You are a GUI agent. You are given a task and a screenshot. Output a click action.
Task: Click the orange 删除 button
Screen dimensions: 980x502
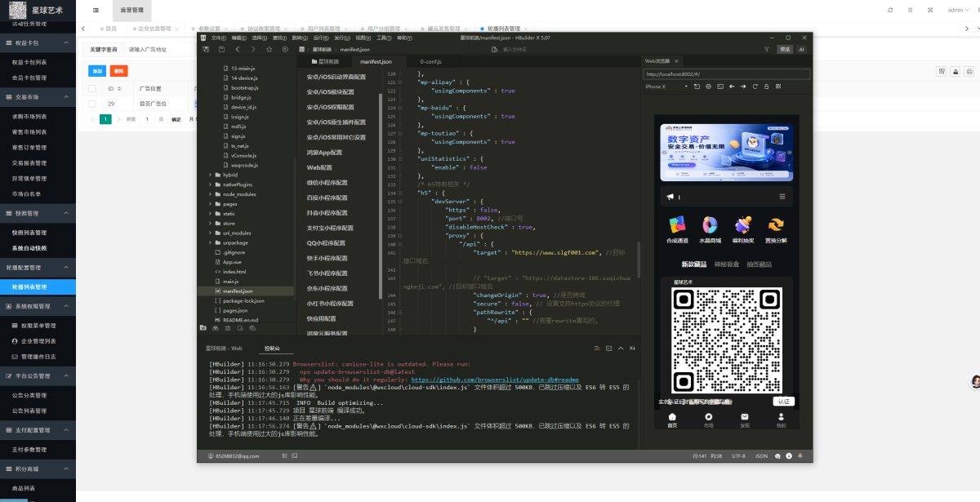(119, 71)
